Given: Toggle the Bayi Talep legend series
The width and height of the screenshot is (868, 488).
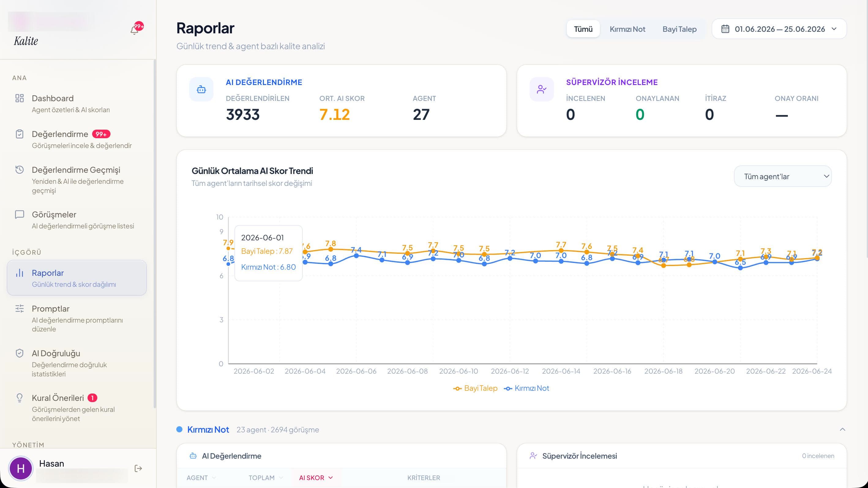Looking at the screenshot, I should (475, 388).
